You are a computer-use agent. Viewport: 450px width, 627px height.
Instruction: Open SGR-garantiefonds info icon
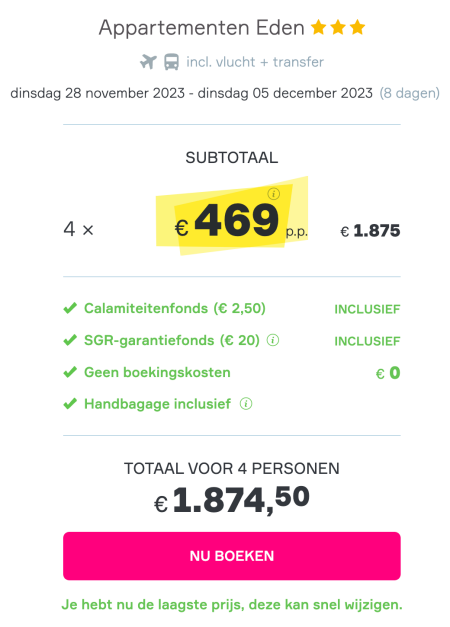(273, 340)
